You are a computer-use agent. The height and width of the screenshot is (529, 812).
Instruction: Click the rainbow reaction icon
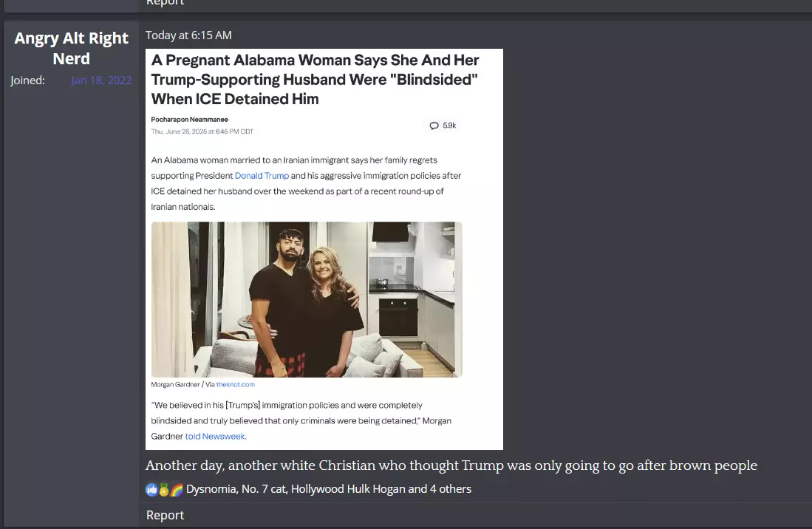[177, 489]
